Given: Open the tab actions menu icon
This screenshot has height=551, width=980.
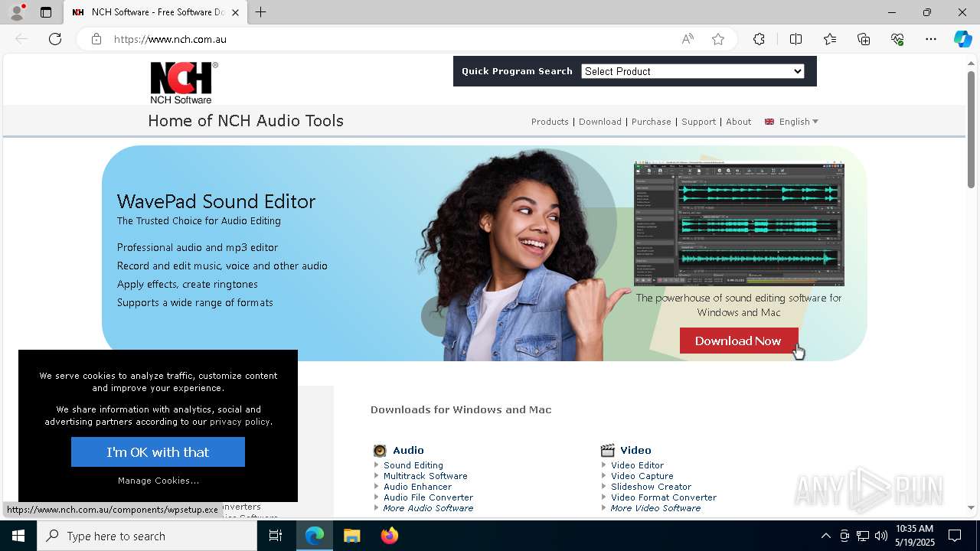Looking at the screenshot, I should 46,12.
